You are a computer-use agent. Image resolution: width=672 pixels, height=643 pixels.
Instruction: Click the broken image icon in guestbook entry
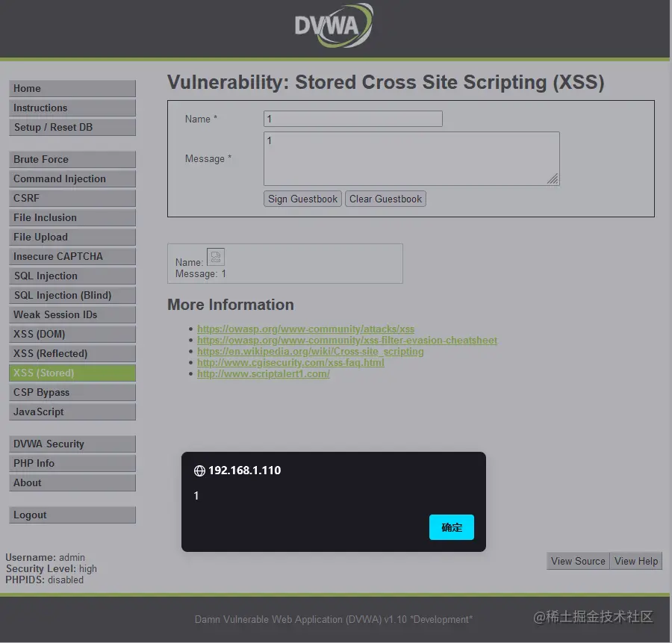(216, 257)
